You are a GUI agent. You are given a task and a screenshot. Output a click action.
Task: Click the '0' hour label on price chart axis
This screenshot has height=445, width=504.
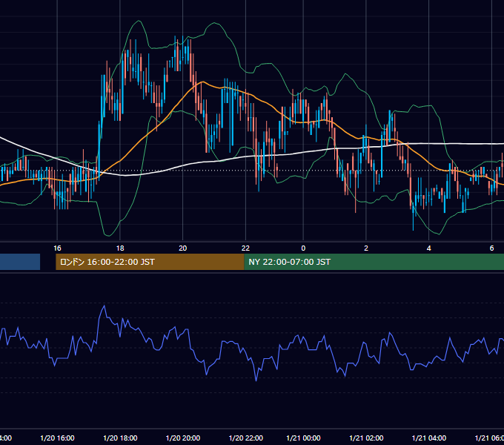[303, 248]
